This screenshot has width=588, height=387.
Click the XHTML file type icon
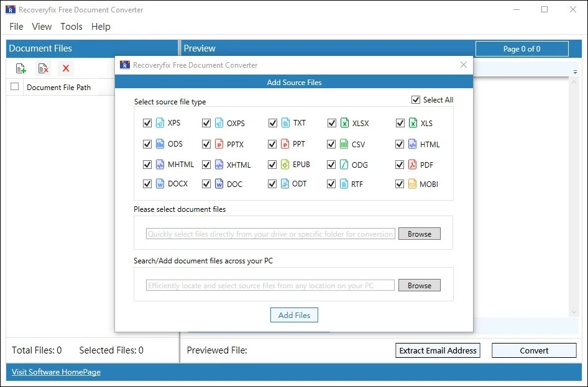coord(219,165)
